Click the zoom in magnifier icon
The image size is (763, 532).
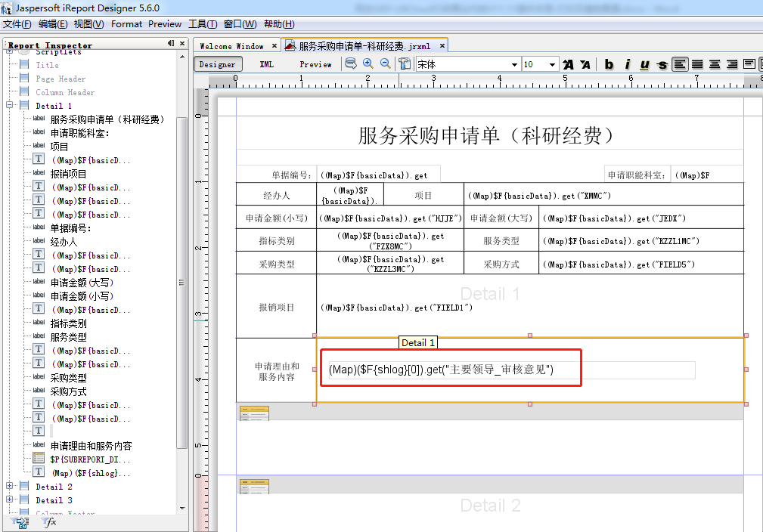pyautogui.click(x=368, y=63)
